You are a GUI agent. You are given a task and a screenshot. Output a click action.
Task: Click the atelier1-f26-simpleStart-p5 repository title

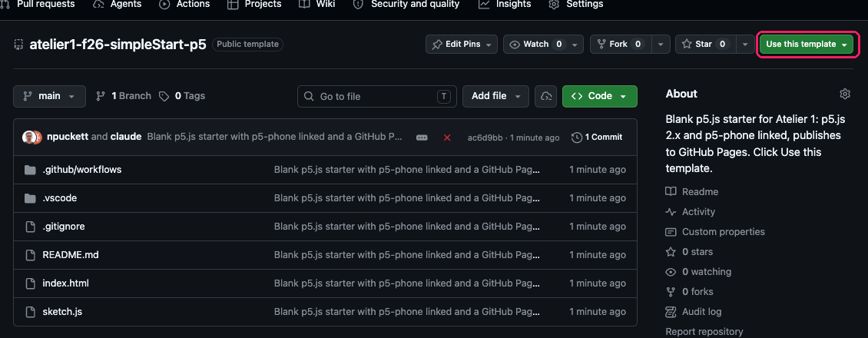[x=118, y=45]
